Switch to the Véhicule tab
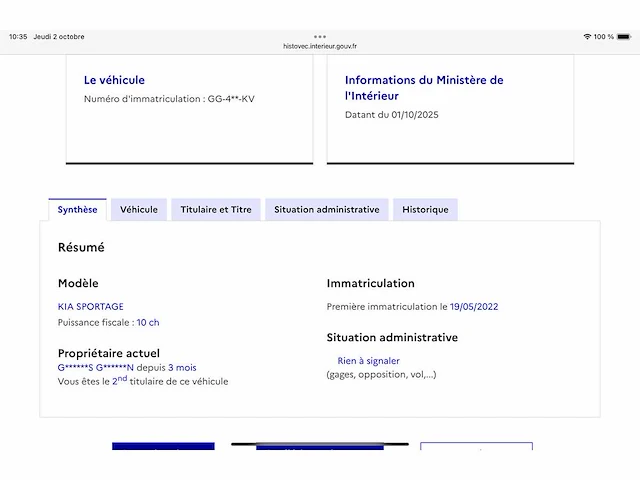Image resolution: width=640 pixels, height=480 pixels. coord(139,209)
